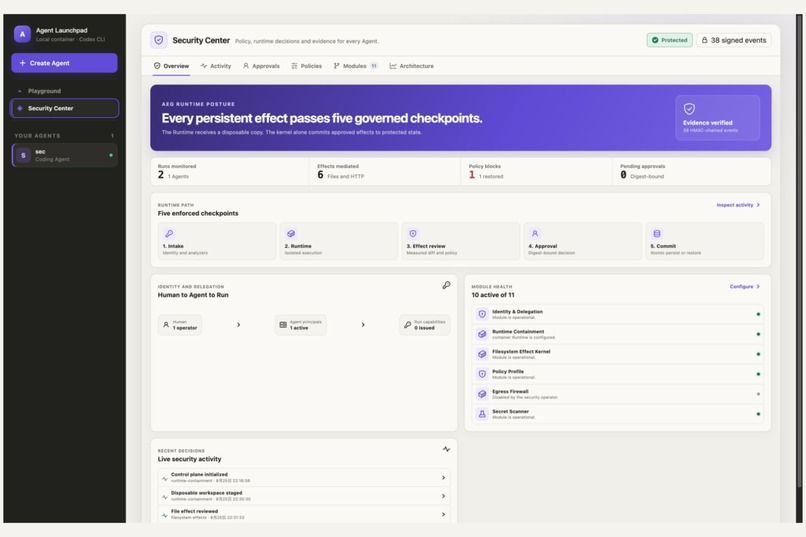
Task: Click the chevron next to Inspect activity
Action: [758, 205]
